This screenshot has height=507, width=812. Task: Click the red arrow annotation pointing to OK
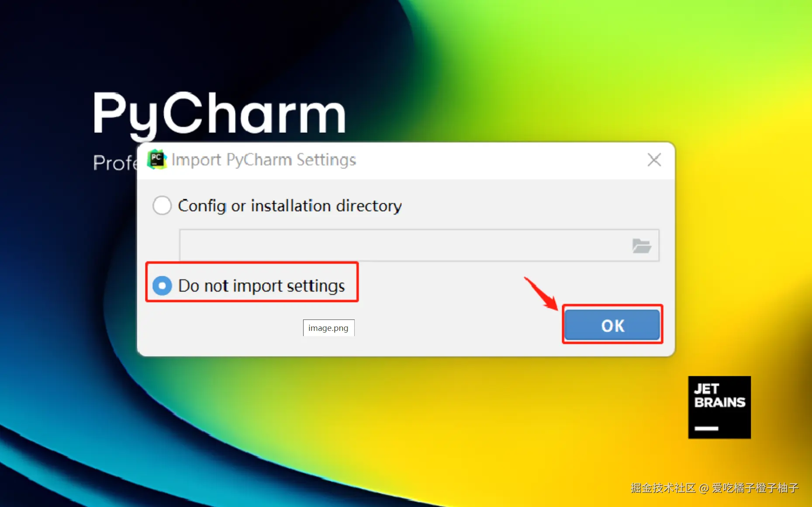541,294
